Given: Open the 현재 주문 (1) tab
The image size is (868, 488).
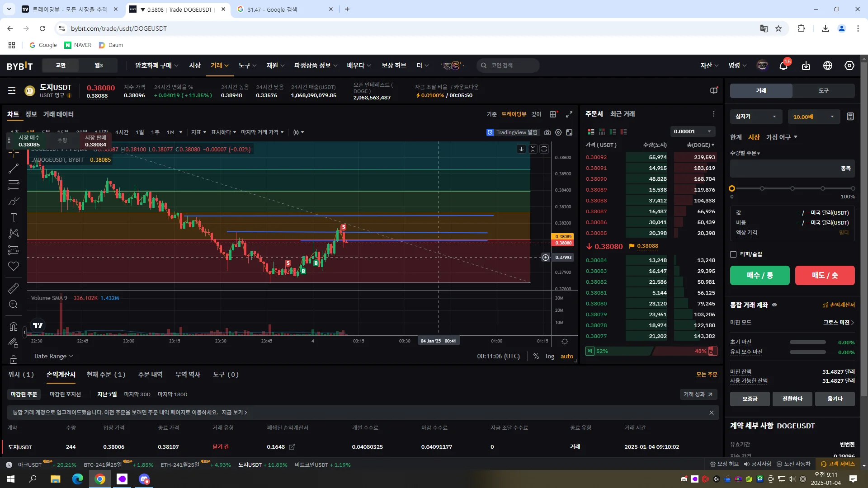Looking at the screenshot, I should (106, 375).
